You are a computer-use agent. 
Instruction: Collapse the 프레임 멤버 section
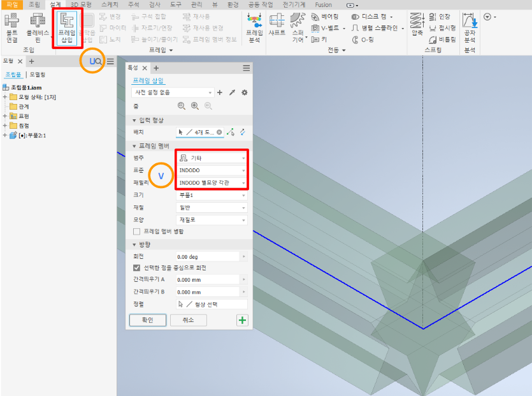[x=134, y=146]
